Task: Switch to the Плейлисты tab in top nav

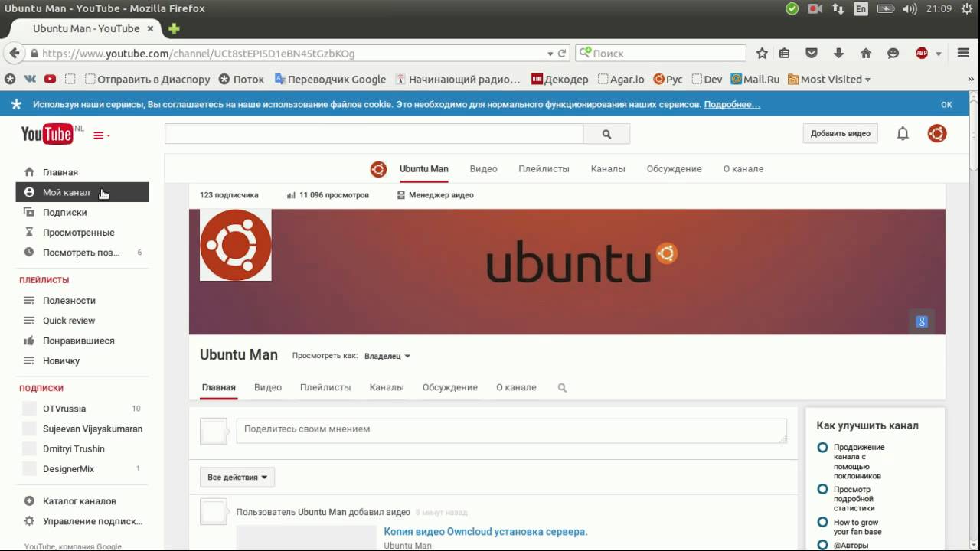Action: [x=544, y=169]
